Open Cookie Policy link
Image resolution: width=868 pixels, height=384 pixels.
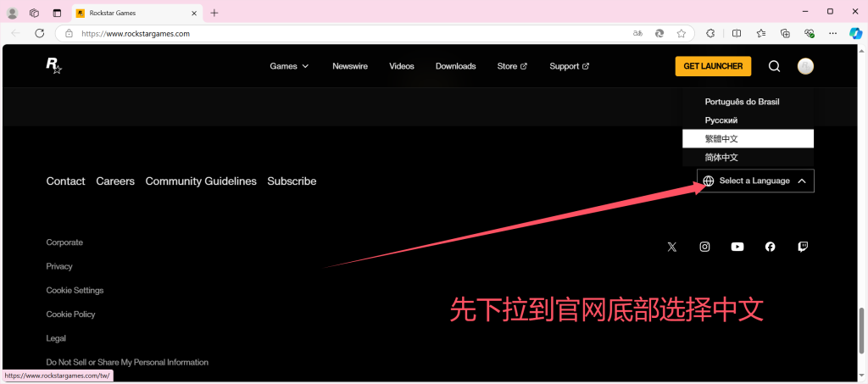click(71, 314)
